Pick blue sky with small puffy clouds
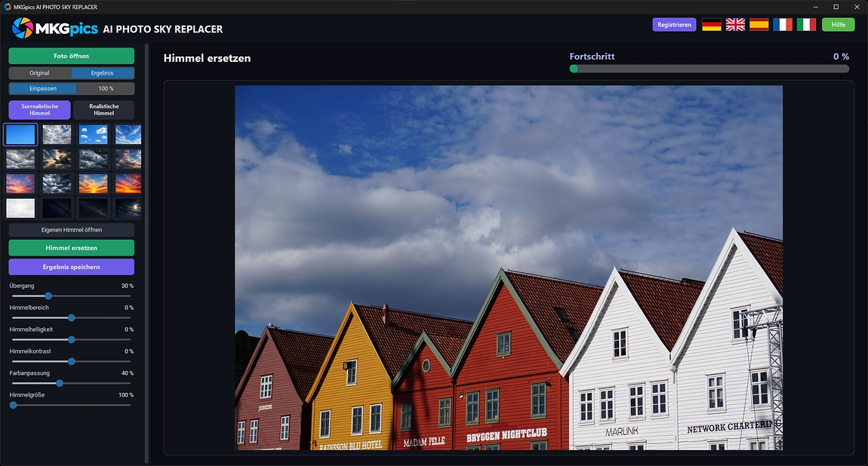Image resolution: width=868 pixels, height=466 pixels. (93, 134)
